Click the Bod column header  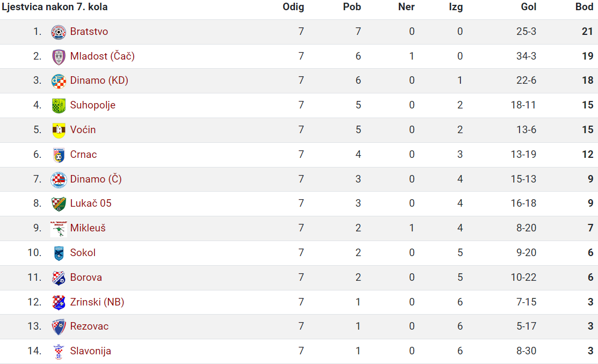584,7
